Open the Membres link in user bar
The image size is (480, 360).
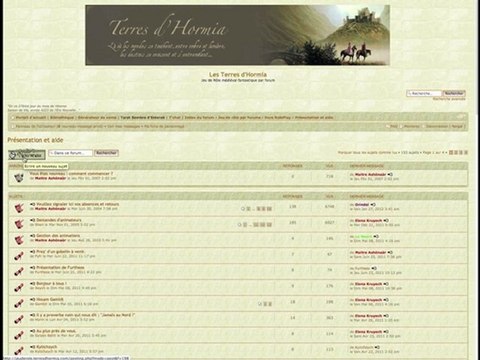pyautogui.click(x=412, y=126)
